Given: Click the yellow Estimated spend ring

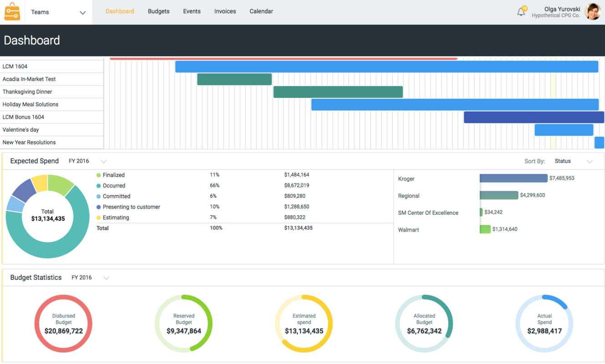Looking at the screenshot, I should [304, 324].
